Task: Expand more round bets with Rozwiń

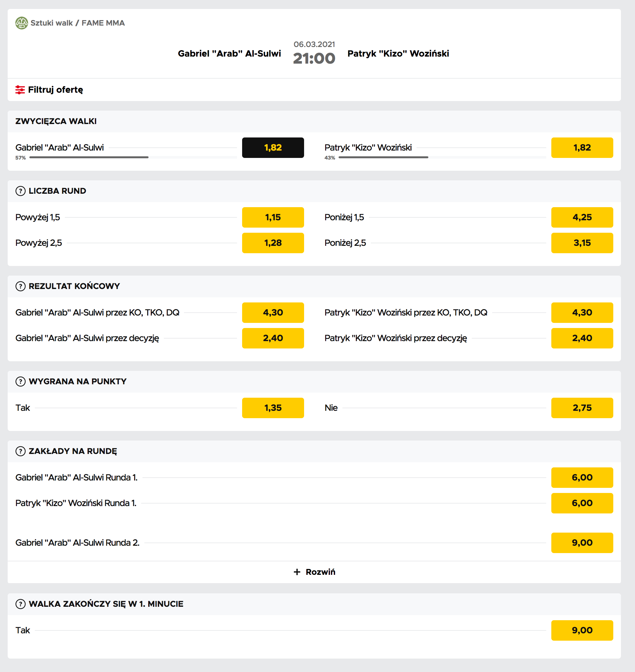Action: point(314,572)
